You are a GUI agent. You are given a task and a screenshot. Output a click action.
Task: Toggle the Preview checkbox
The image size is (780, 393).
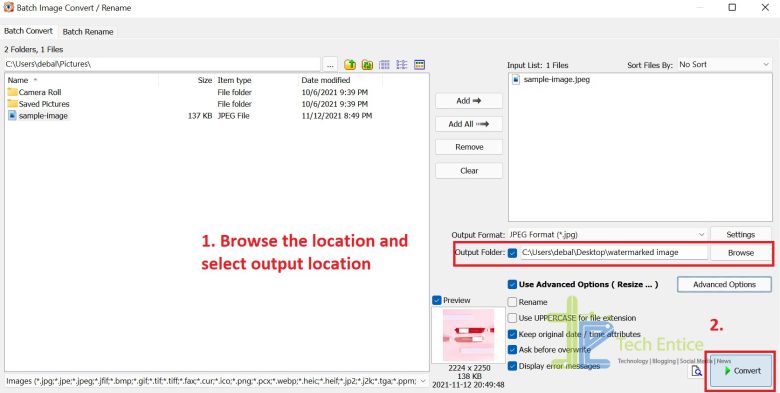[x=437, y=300]
